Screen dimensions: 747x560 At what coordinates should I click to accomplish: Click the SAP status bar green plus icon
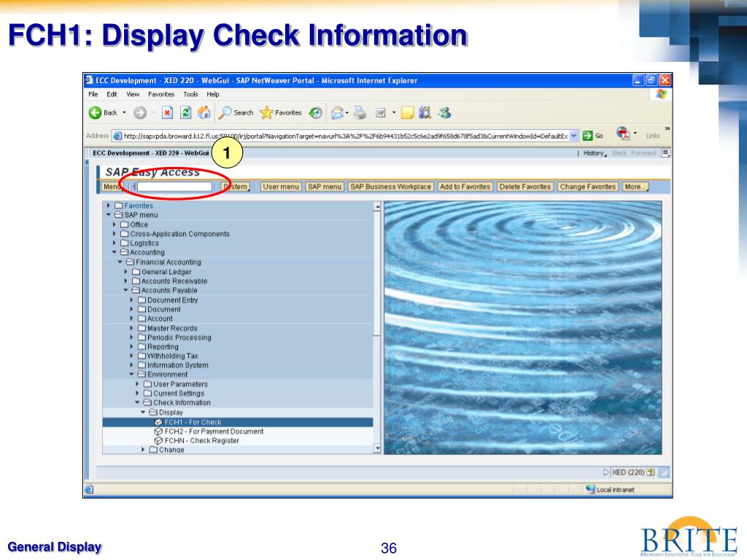(651, 472)
